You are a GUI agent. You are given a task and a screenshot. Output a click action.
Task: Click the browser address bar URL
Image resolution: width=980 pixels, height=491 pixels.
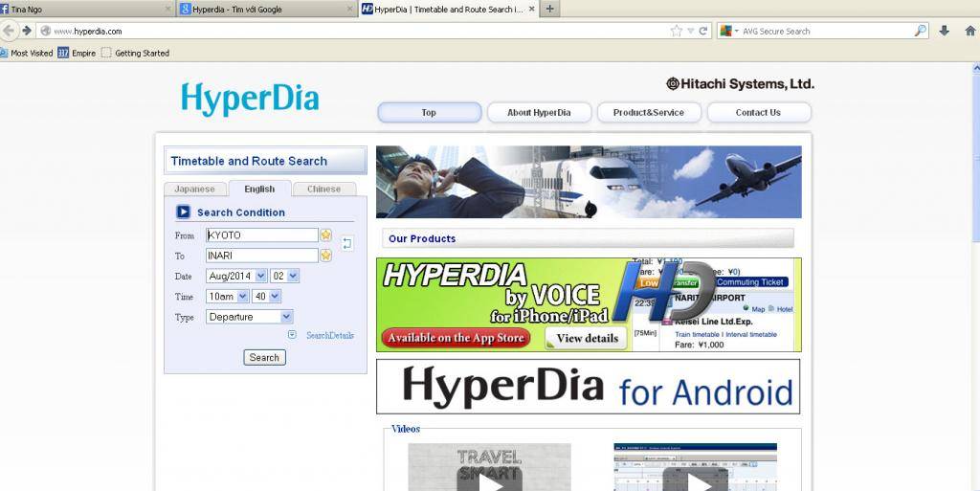356,31
